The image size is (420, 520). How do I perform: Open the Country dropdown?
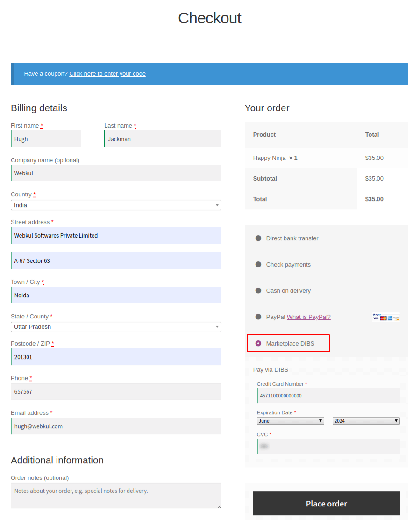click(116, 205)
